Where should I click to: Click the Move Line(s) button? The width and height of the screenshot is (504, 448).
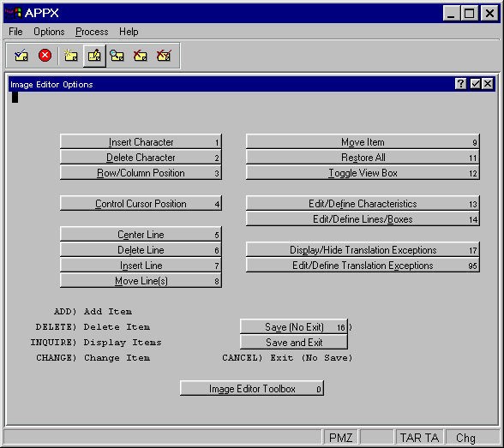[141, 280]
